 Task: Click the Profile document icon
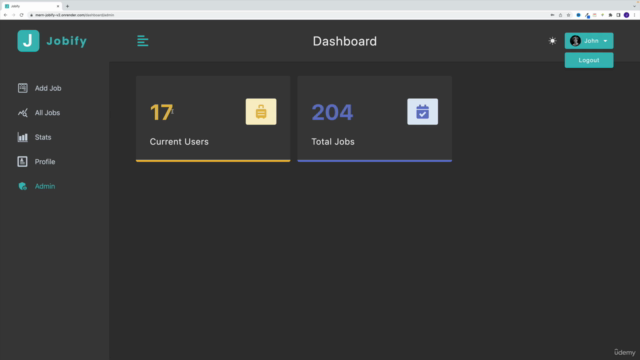pos(22,162)
